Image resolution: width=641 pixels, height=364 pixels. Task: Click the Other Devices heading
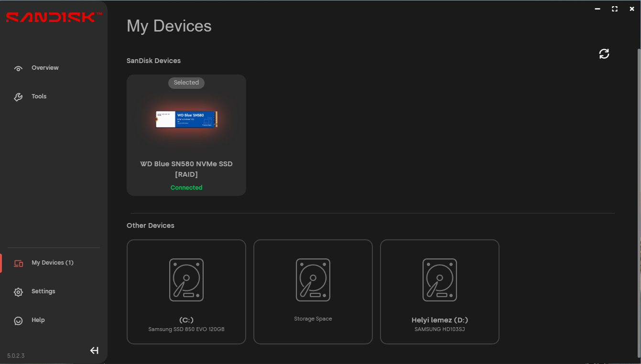pyautogui.click(x=151, y=225)
